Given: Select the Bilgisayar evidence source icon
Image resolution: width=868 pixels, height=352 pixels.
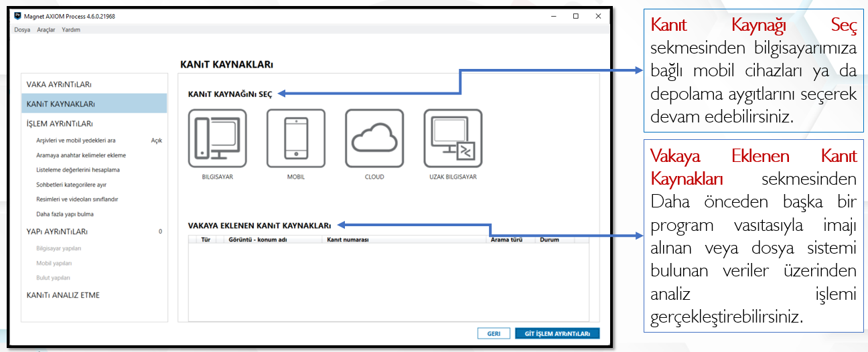Looking at the screenshot, I should (x=217, y=138).
